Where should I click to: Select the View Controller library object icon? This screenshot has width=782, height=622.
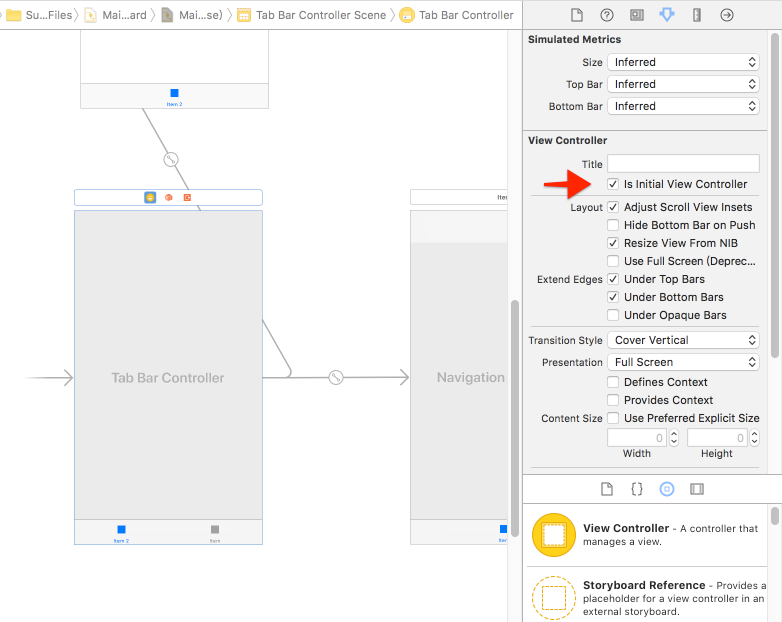554,535
